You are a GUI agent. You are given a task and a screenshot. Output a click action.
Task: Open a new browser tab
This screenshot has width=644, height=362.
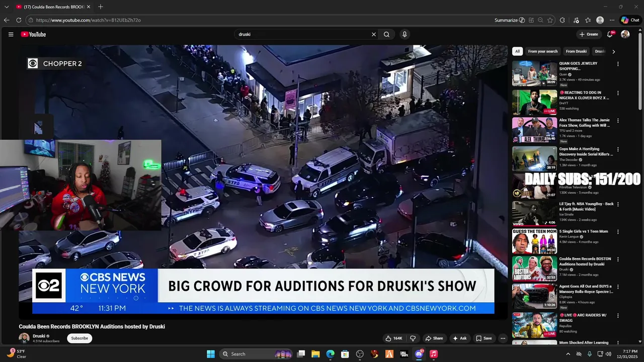point(101,7)
